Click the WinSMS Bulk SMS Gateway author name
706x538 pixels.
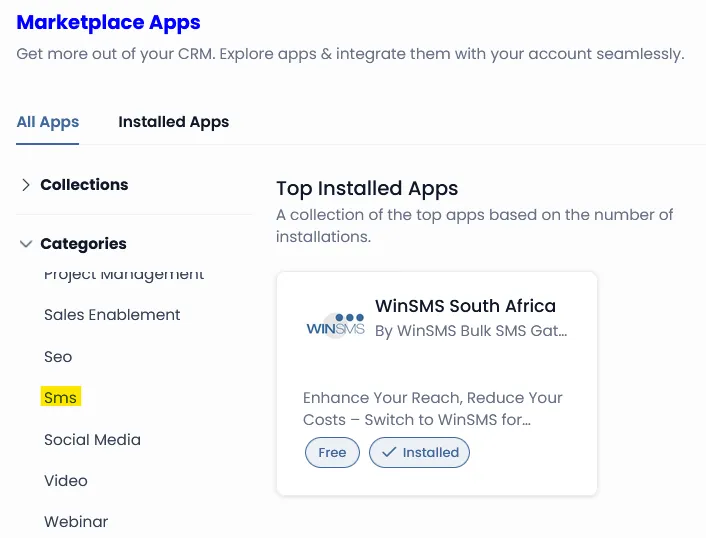(x=471, y=331)
